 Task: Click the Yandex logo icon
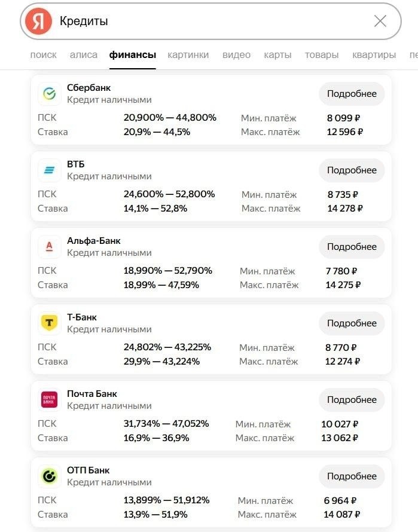(38, 22)
